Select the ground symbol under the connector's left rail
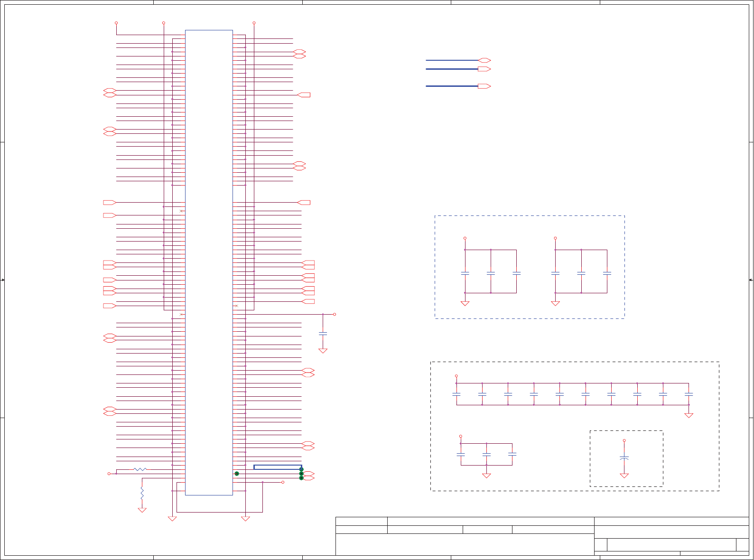This screenshot has height=560, width=754. (x=172, y=519)
